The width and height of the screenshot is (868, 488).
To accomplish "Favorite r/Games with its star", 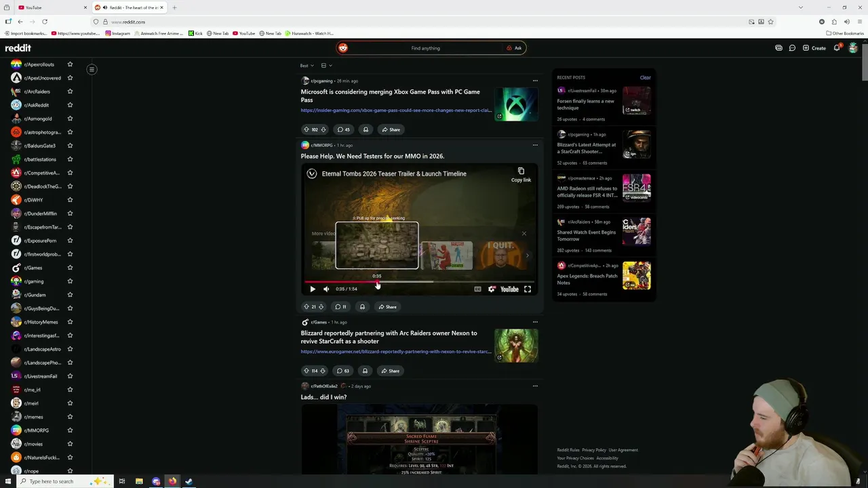I will tap(70, 268).
